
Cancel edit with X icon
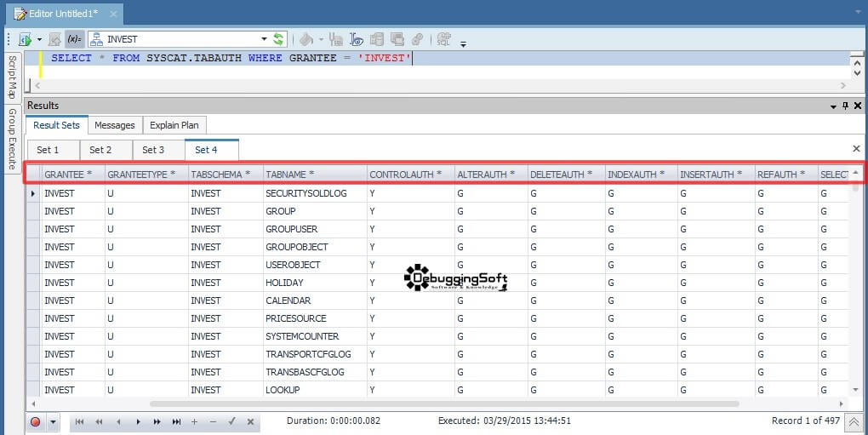pos(250,421)
